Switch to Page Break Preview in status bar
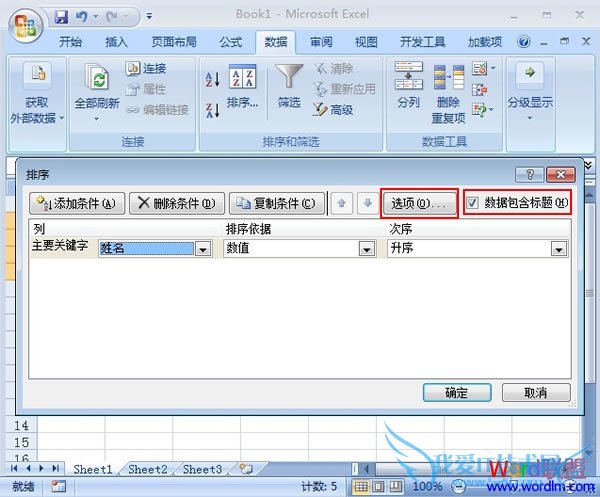The width and height of the screenshot is (600, 497). (x=396, y=487)
